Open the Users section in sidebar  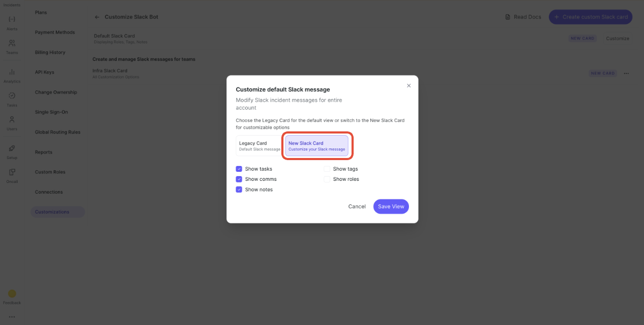click(12, 123)
